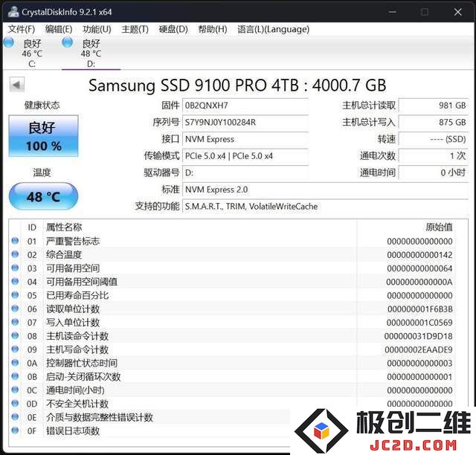Click the status dot for attribute 03 可用备用空间
Image resolution: width=476 pixels, height=455 pixels.
(15, 268)
